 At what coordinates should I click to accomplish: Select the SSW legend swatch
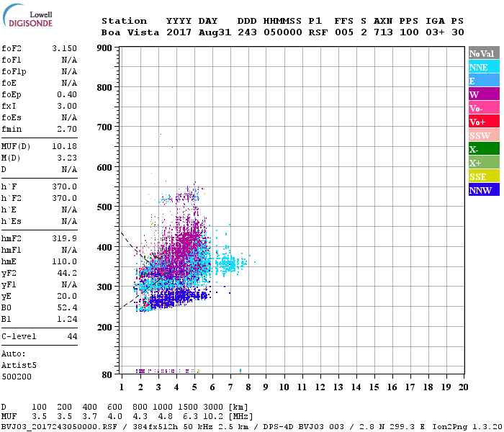[484, 135]
